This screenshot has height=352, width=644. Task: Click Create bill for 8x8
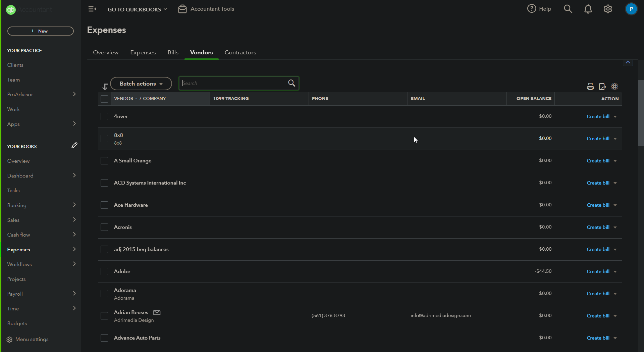tap(598, 139)
